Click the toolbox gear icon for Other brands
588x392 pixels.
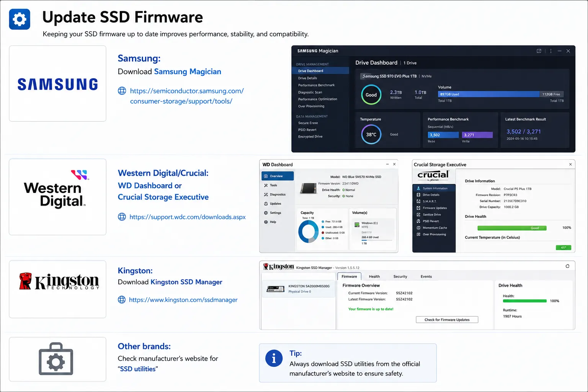click(56, 359)
